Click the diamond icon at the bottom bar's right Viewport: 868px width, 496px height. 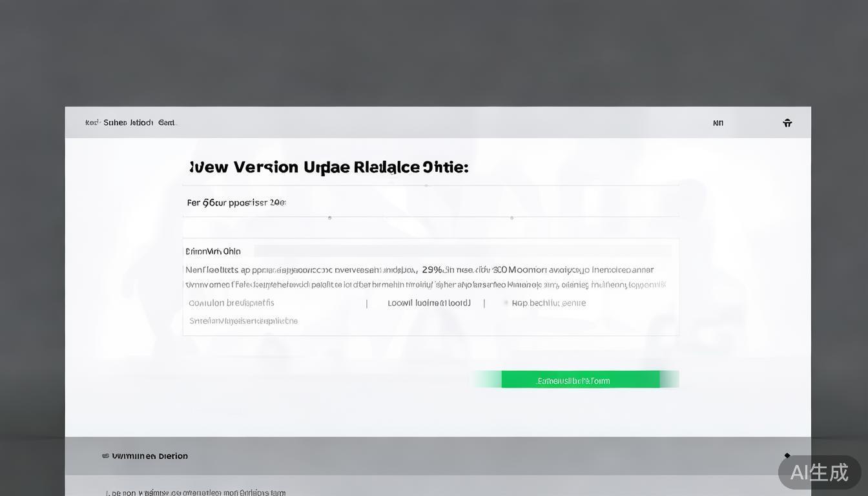[x=787, y=455]
